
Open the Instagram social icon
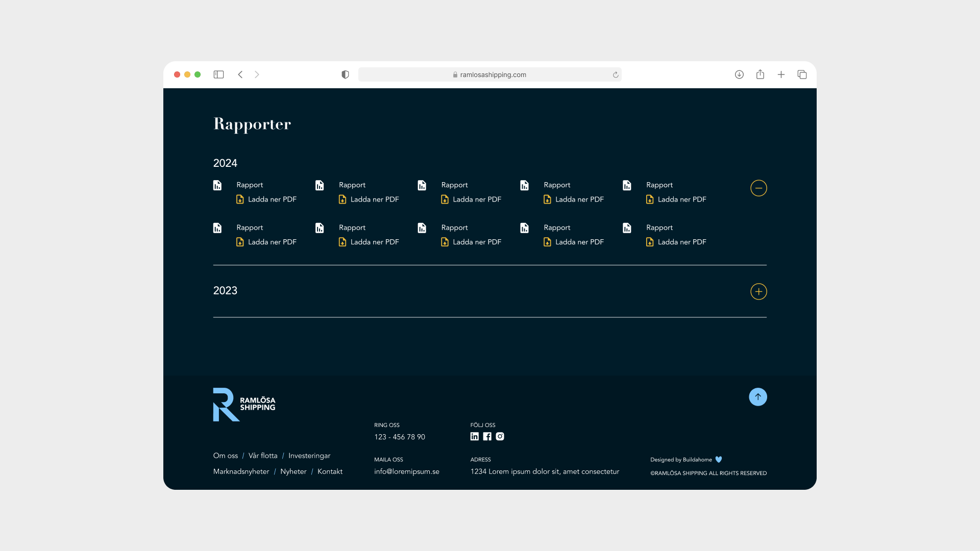pyautogui.click(x=500, y=437)
